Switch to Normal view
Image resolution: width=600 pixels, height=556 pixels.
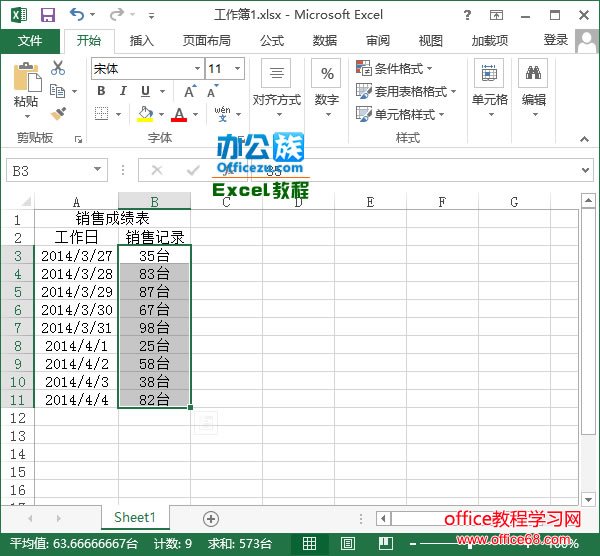(309, 543)
